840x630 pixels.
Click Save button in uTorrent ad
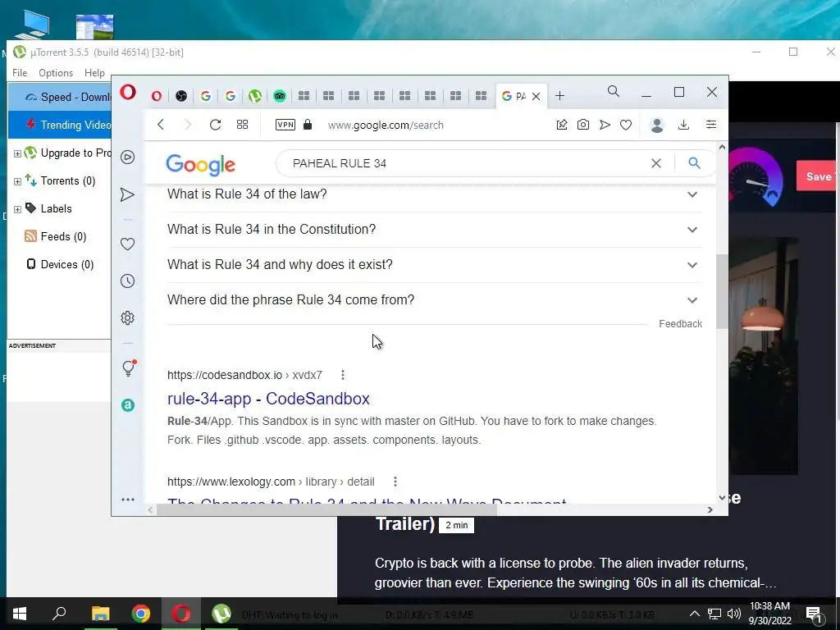[x=818, y=176]
